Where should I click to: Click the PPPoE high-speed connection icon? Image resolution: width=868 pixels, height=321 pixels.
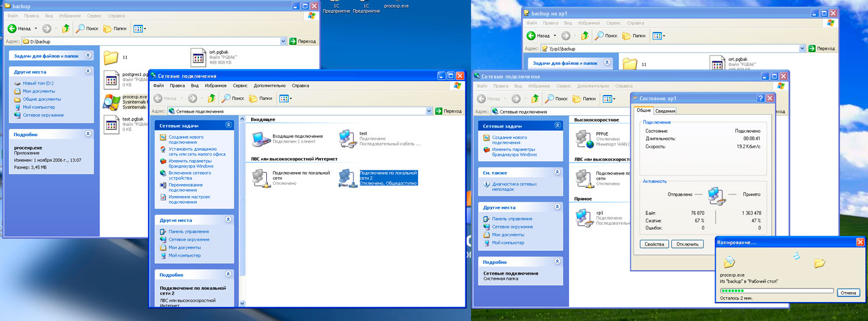(x=584, y=138)
